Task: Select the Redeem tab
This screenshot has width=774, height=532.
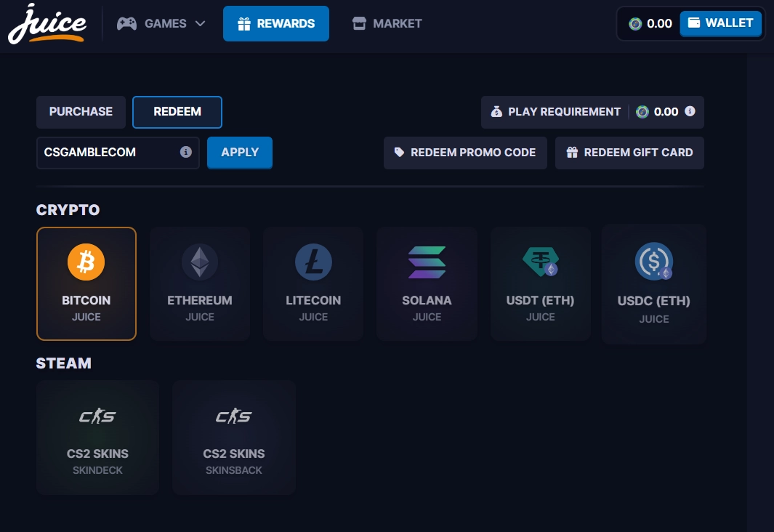Action: 177,112
